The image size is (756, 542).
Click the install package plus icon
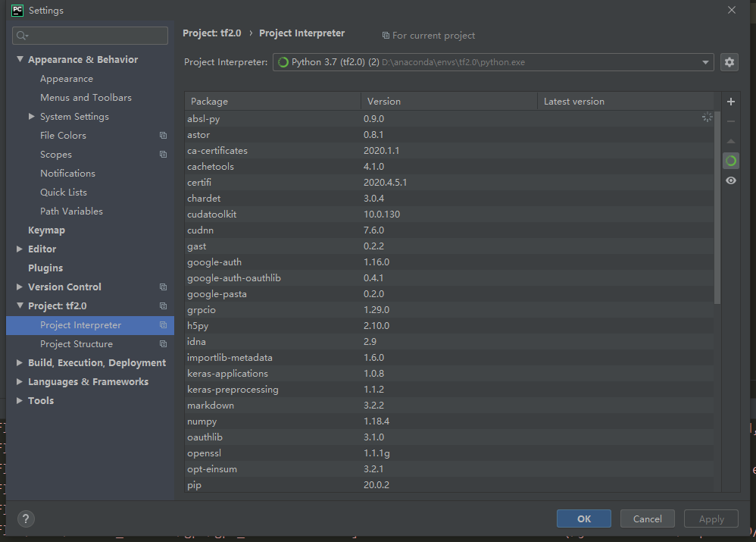click(x=731, y=102)
